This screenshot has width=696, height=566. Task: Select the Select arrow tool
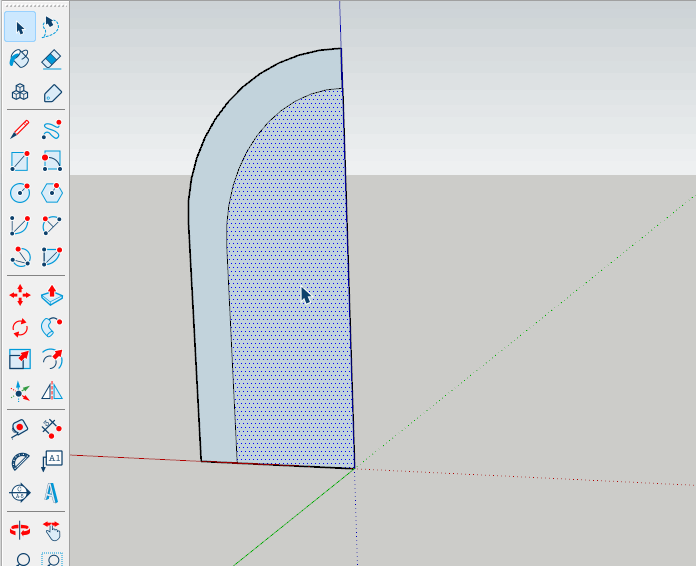pyautogui.click(x=20, y=27)
